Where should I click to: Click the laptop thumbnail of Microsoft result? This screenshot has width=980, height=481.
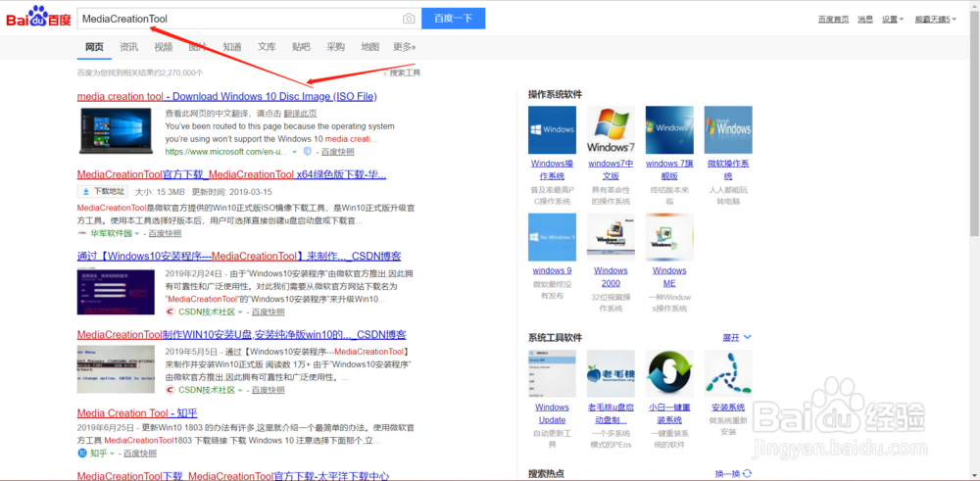(116, 131)
